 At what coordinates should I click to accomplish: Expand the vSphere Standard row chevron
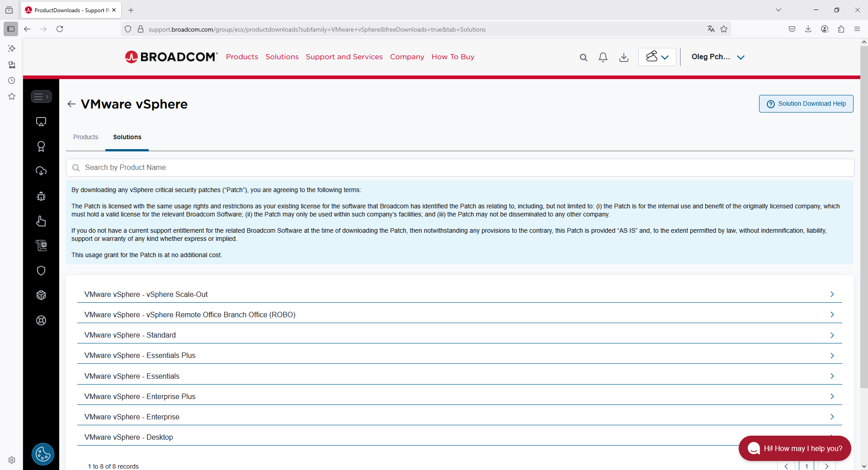click(x=832, y=335)
